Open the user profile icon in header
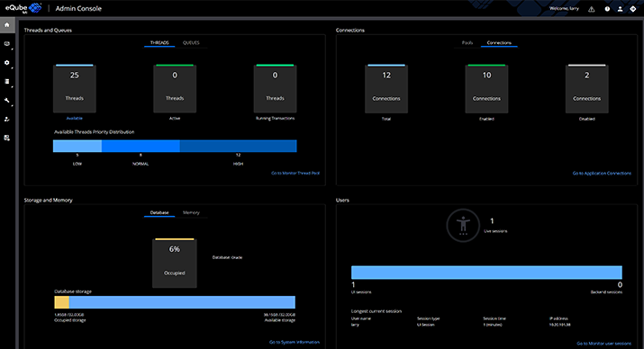The image size is (644, 349). pyautogui.click(x=620, y=9)
